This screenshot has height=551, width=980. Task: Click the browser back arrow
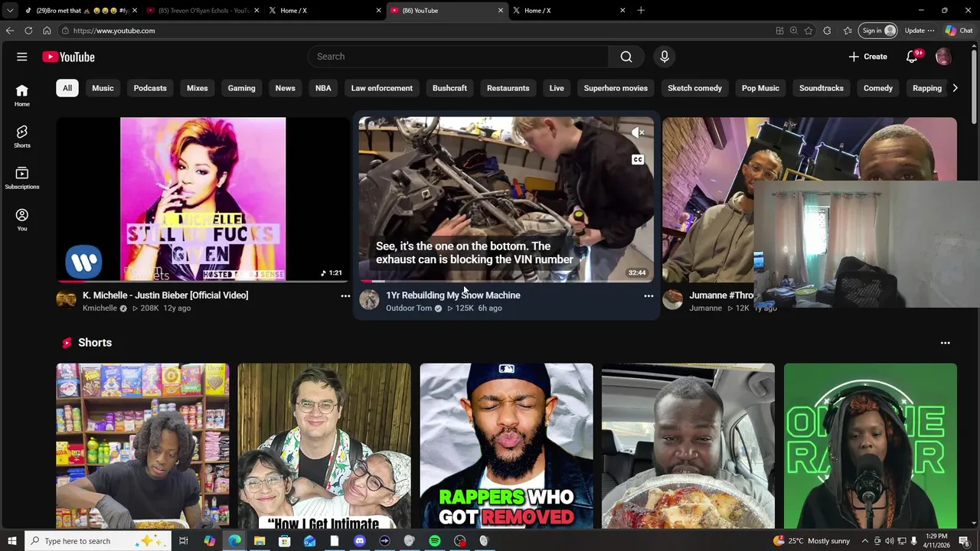9,31
